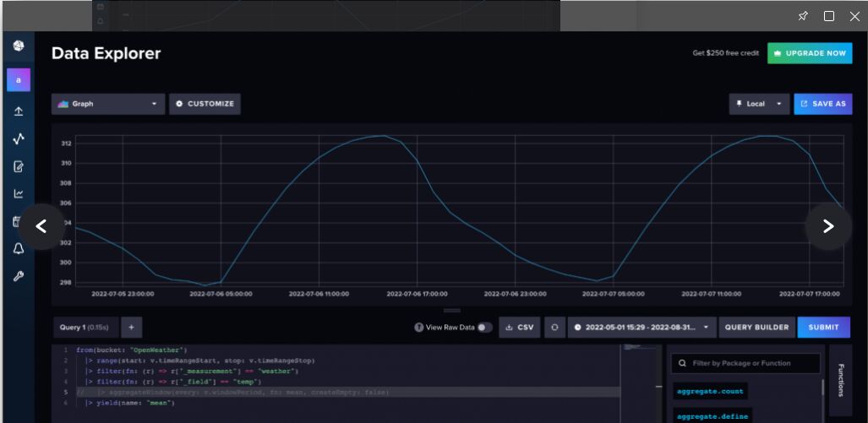
Task: Open the Dashboards chart sidebar icon
Action: pyautogui.click(x=19, y=193)
